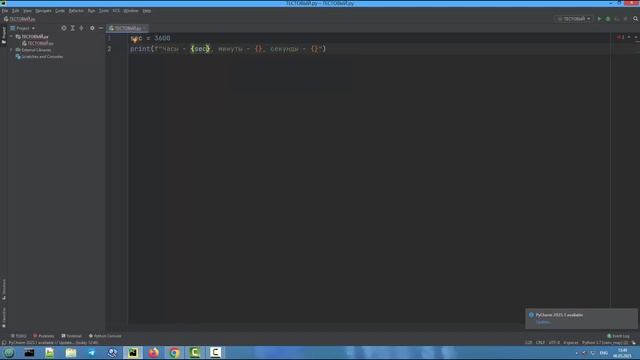Open the Tools menu

104,11
